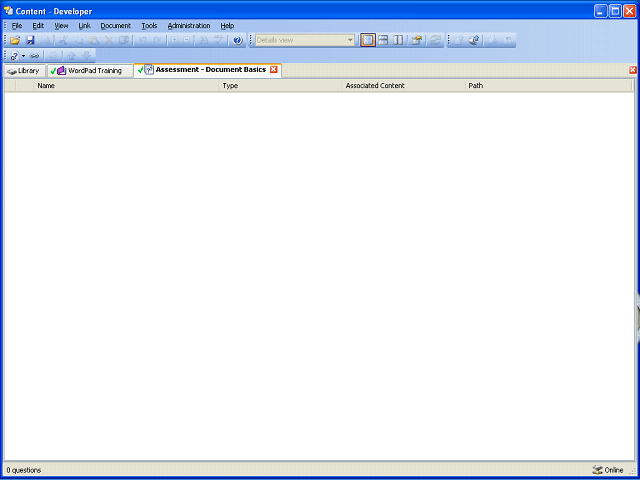The height and width of the screenshot is (480, 640).
Task: Click the Move Down arrow icon
Action: (x=87, y=56)
